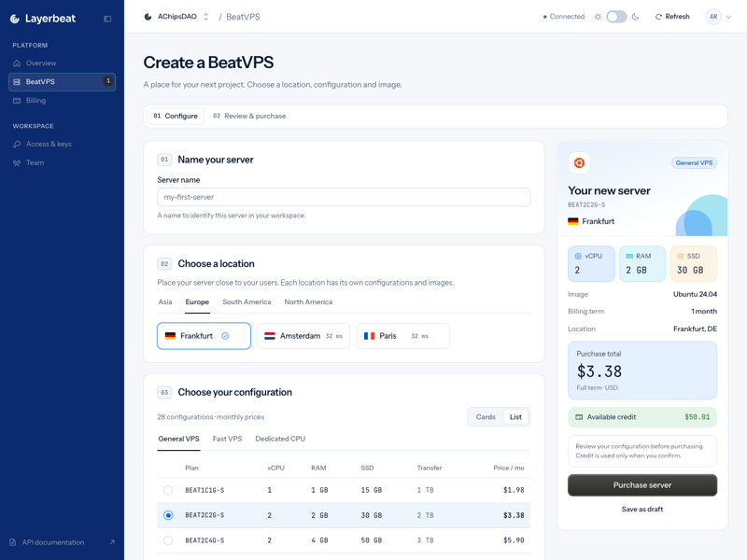The width and height of the screenshot is (747, 560).
Task: Switch configuration view to Cards
Action: pos(486,417)
